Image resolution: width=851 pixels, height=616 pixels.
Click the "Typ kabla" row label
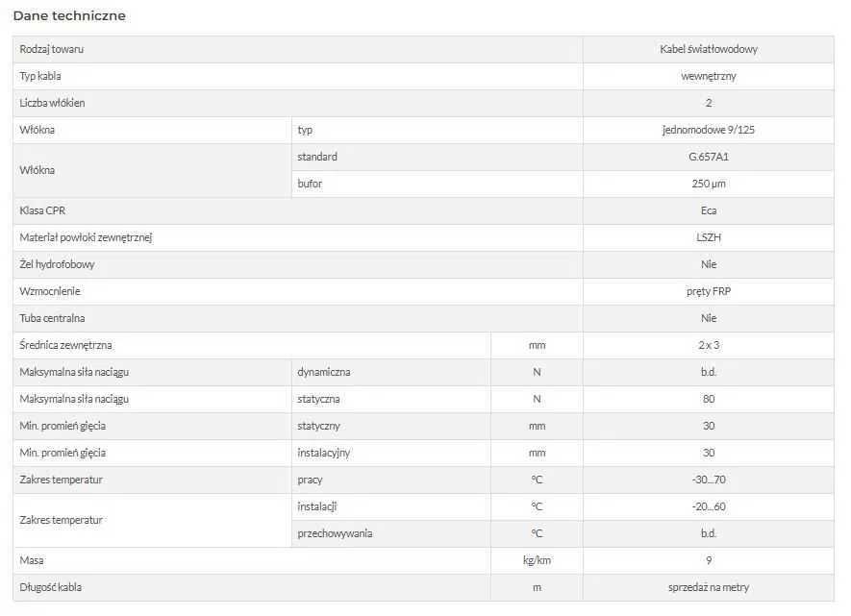(40, 76)
